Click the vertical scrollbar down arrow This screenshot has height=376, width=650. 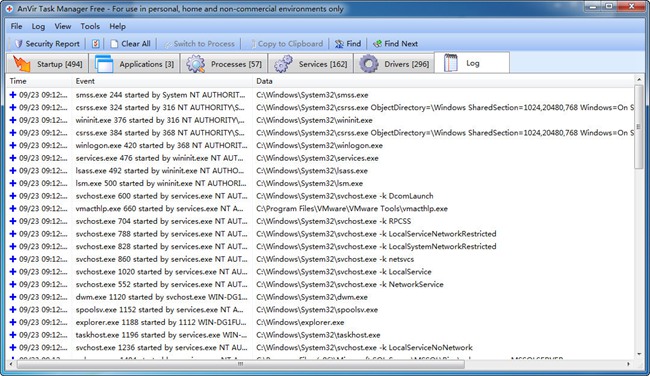[639, 355]
